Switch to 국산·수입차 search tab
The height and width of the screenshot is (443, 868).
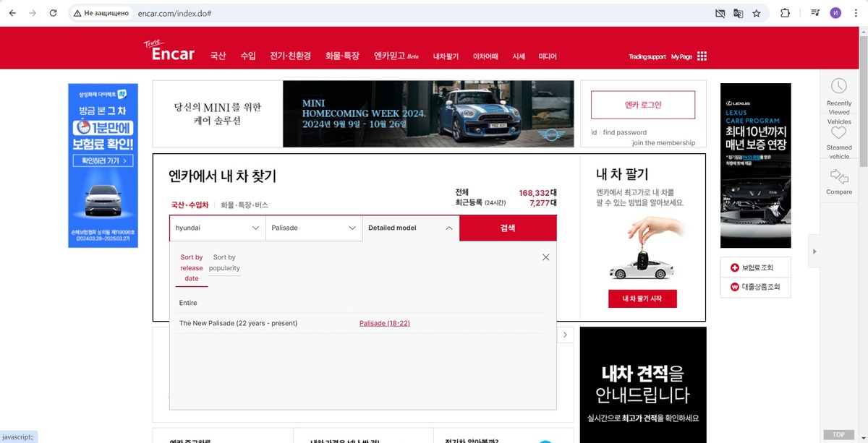(x=190, y=205)
